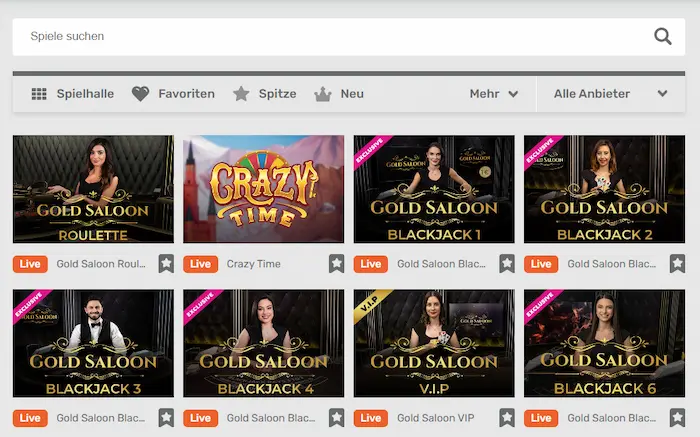Click the magnifying glass search icon

tap(663, 37)
